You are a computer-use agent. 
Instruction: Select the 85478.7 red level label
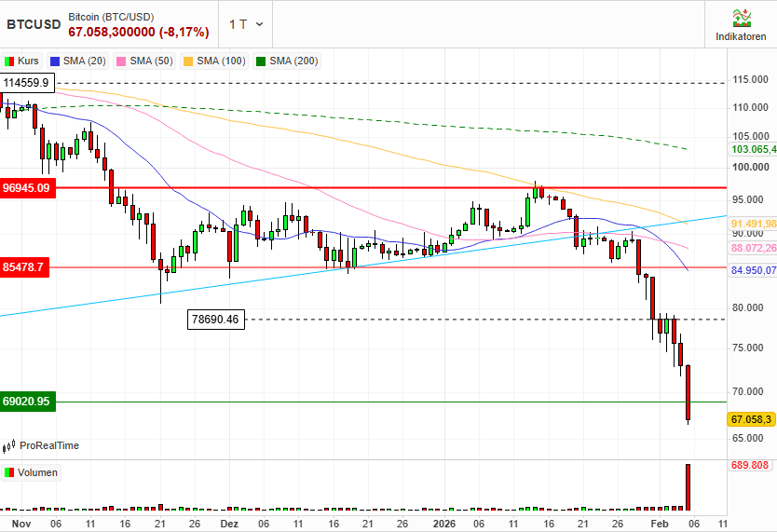[25, 267]
